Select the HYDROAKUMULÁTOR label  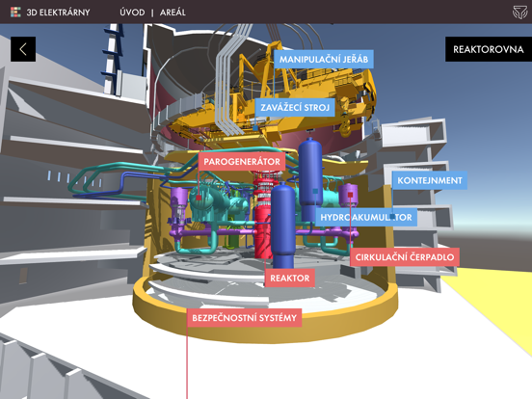tap(366, 217)
